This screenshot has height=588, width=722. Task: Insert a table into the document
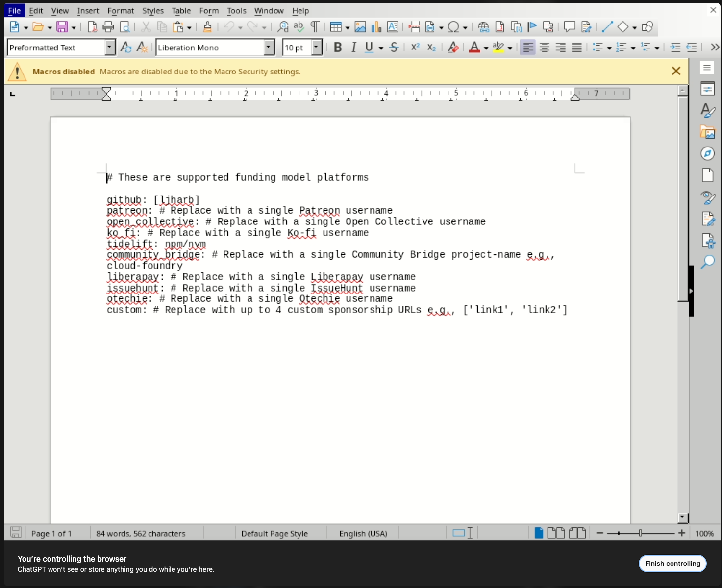click(336, 27)
